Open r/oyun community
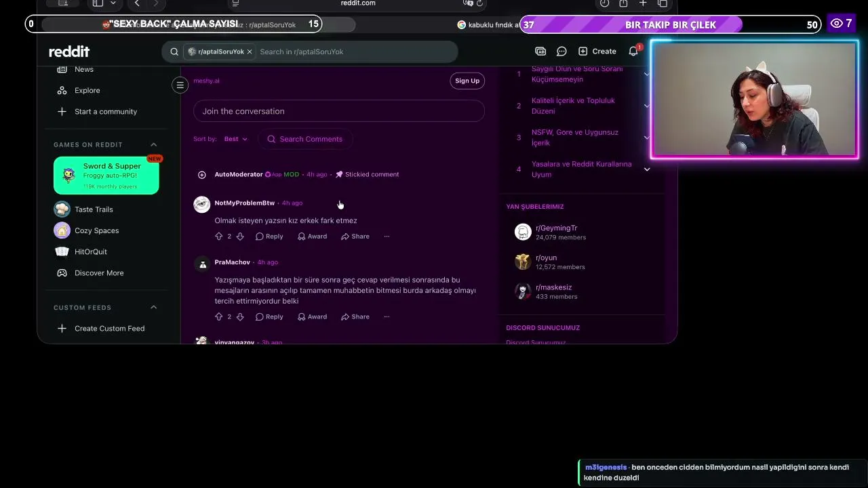The width and height of the screenshot is (868, 488). [x=547, y=258]
